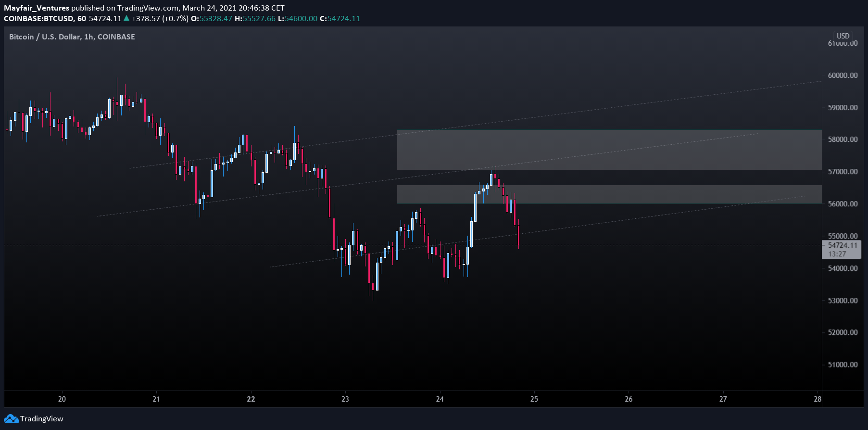Click the 58000.00 price axis label
Screen dimensions: 868x430
843,139
